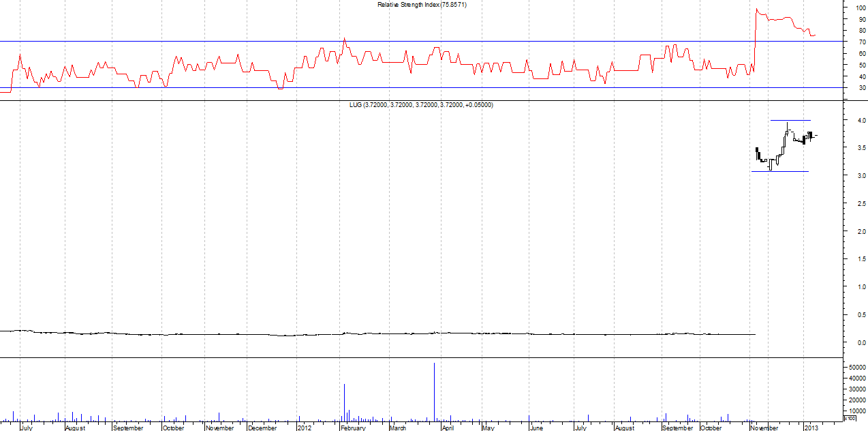Click the February volume spike bar
The width and height of the screenshot is (868, 431).
pyautogui.click(x=344, y=401)
